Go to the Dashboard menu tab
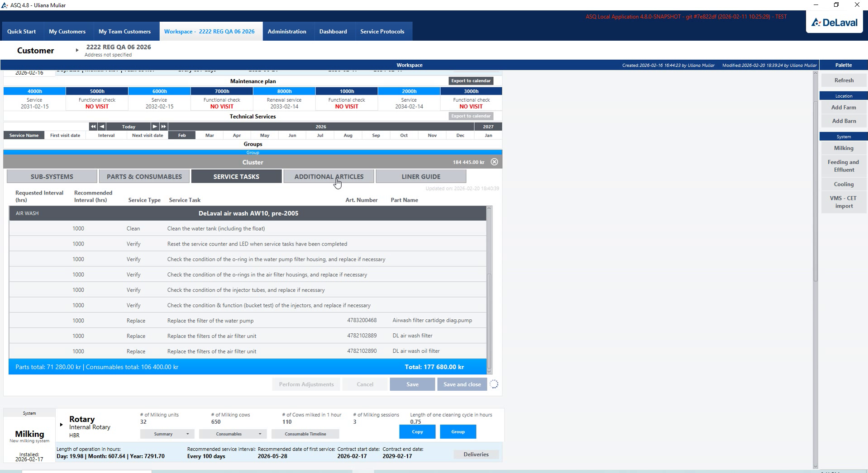 333,31
